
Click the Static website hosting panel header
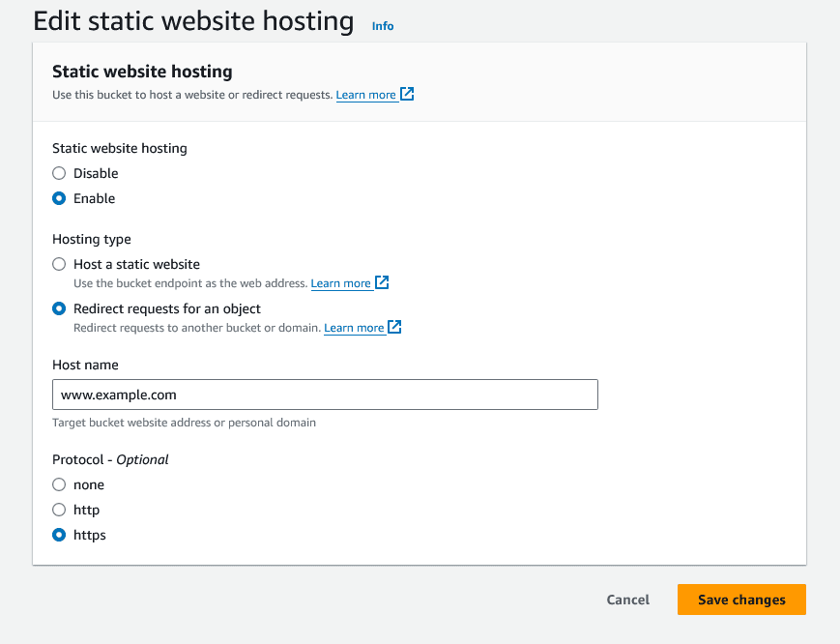coord(141,72)
